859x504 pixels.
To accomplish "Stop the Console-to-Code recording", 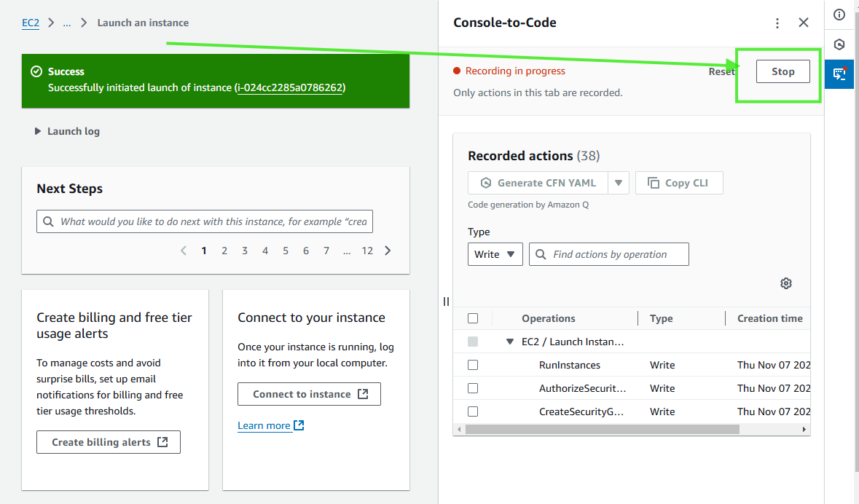I will click(782, 71).
